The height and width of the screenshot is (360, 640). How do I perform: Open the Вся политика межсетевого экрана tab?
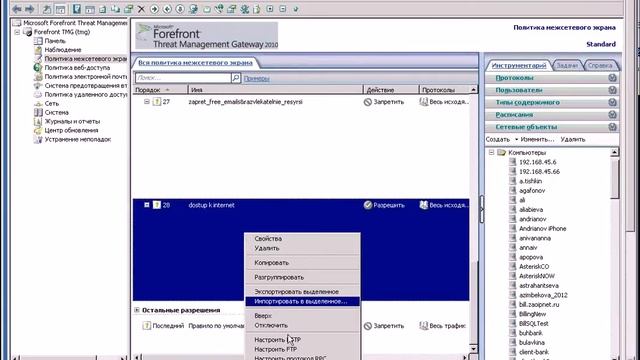pyautogui.click(x=196, y=62)
